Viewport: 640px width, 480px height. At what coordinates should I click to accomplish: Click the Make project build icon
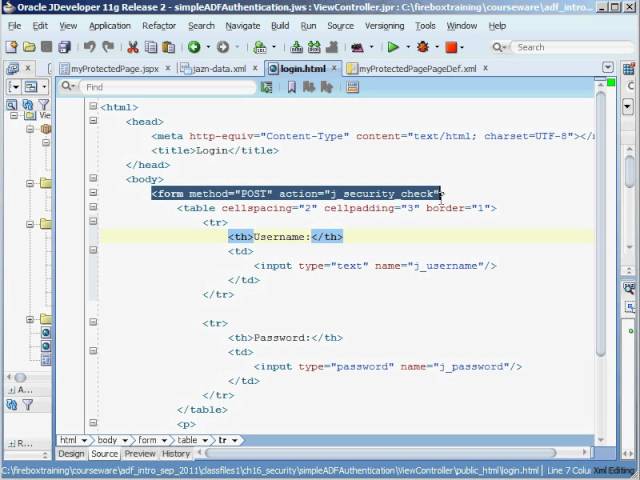296,47
